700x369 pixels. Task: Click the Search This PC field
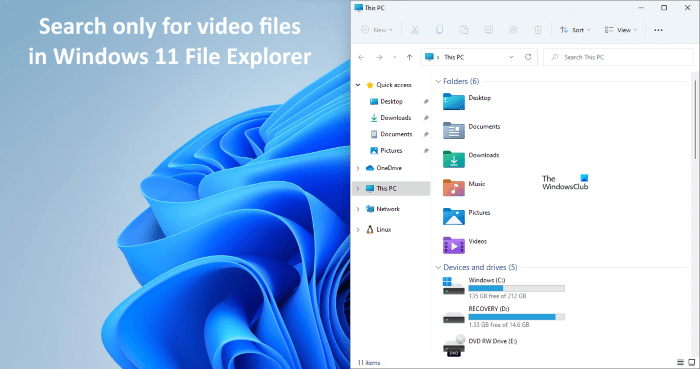[618, 57]
